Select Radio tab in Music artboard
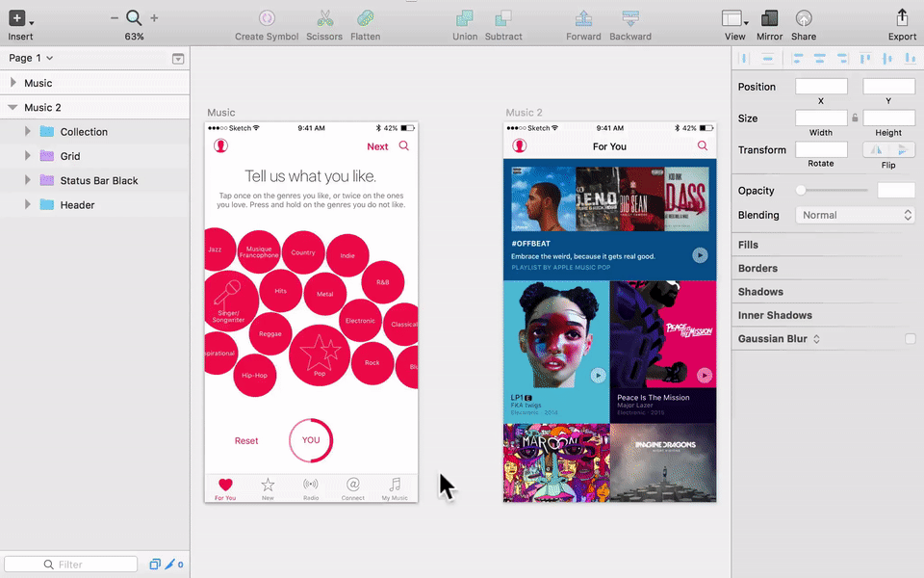 tap(311, 489)
